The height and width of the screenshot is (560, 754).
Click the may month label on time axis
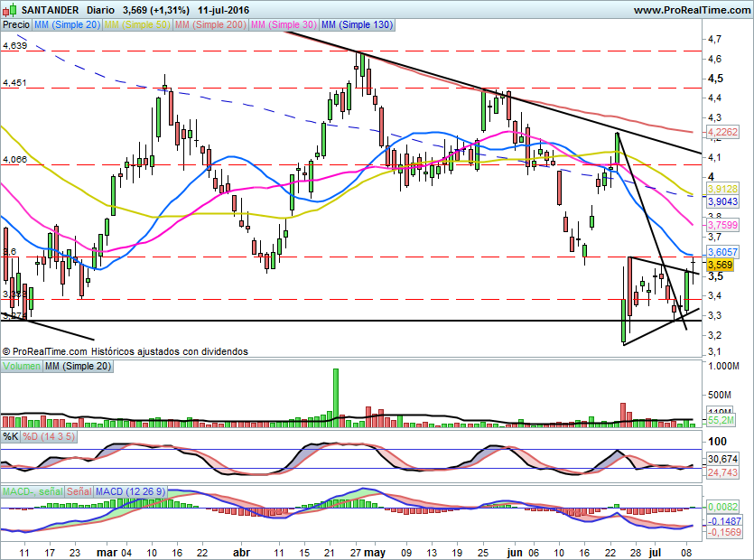pos(375,552)
